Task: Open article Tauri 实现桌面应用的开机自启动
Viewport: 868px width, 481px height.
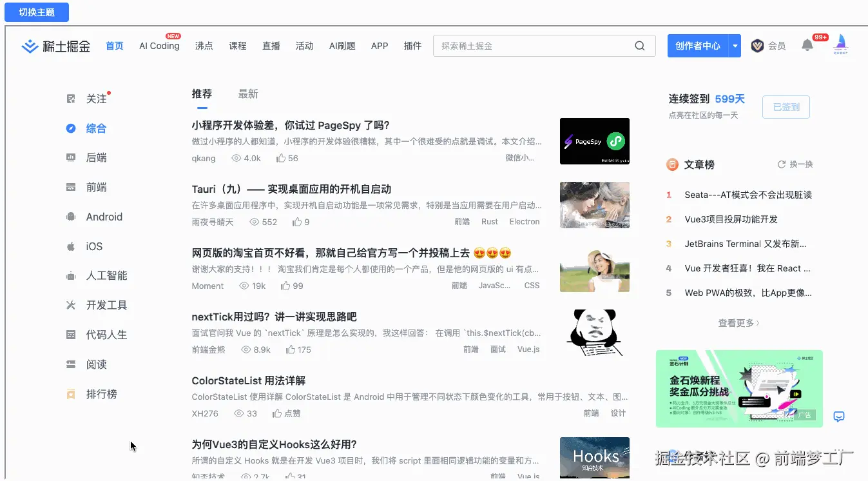Action: pos(291,190)
